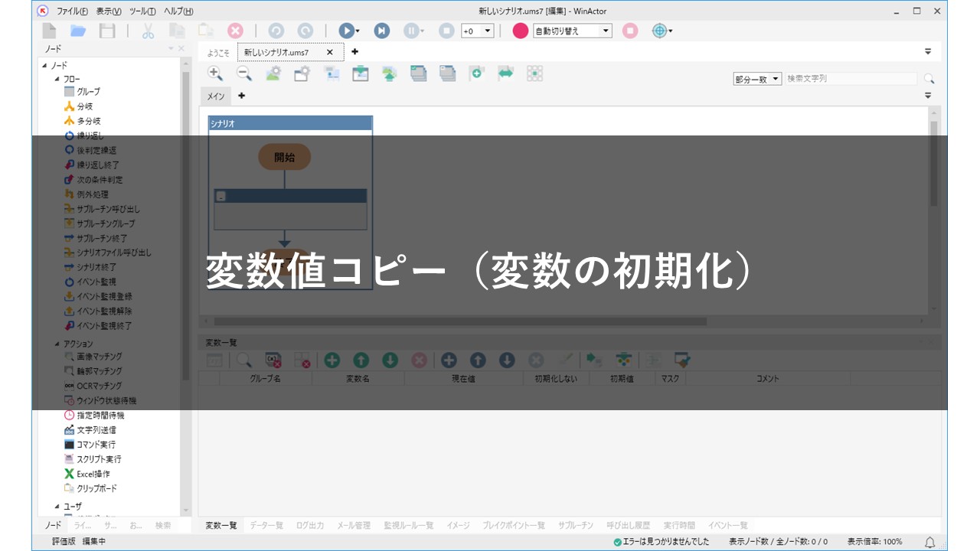Click the green up-arrow layers icon
This screenshot has height=551, width=980.
(x=390, y=73)
